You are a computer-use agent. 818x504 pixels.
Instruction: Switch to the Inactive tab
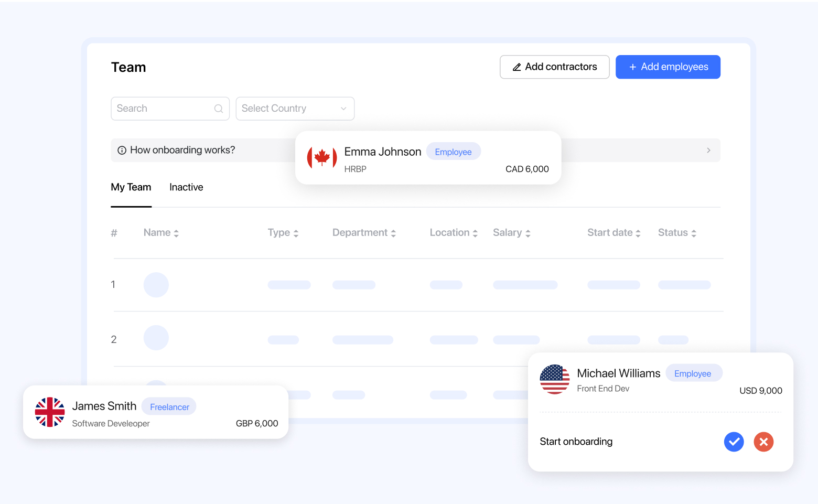pyautogui.click(x=186, y=187)
